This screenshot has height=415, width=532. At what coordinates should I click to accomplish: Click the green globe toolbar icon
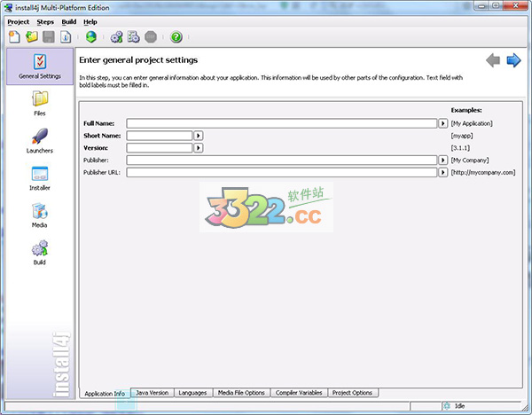point(91,36)
